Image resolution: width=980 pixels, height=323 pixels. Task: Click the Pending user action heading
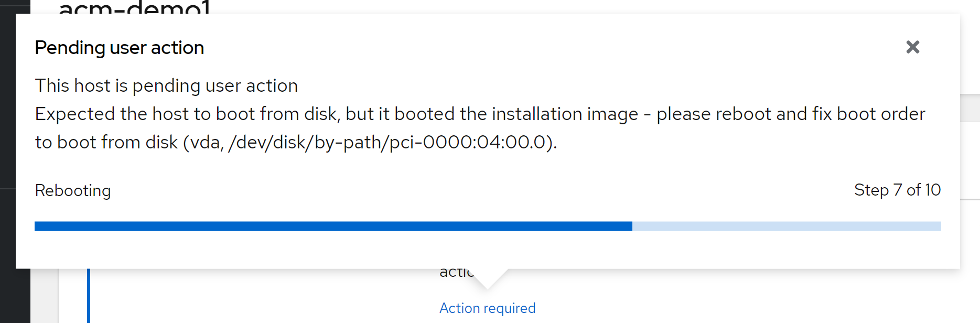point(119,48)
